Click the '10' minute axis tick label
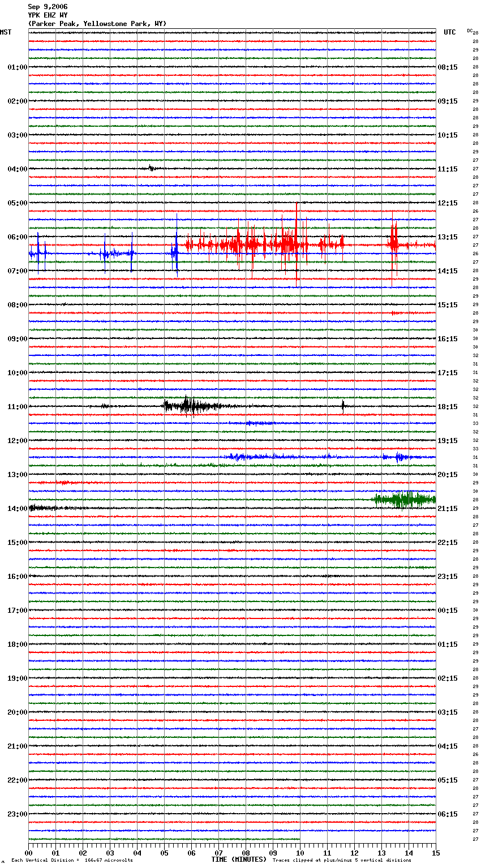Viewport: 481px width, 868px height. pyautogui.click(x=300, y=853)
